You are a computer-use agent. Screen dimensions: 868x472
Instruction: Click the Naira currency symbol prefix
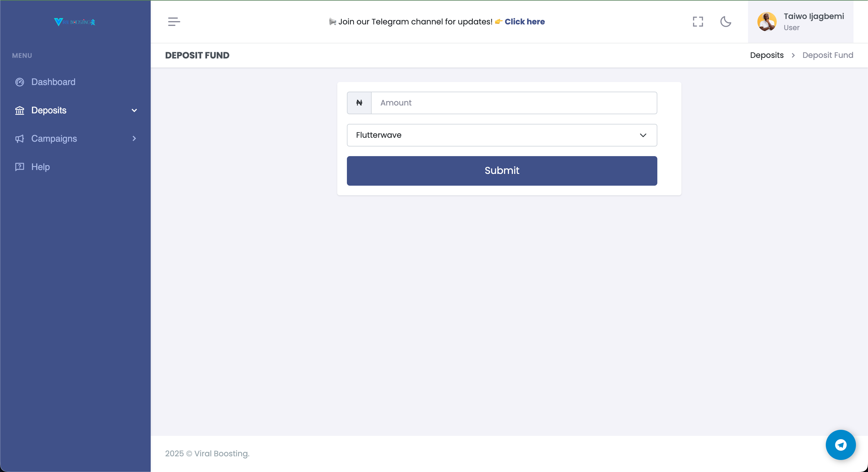[x=359, y=103]
